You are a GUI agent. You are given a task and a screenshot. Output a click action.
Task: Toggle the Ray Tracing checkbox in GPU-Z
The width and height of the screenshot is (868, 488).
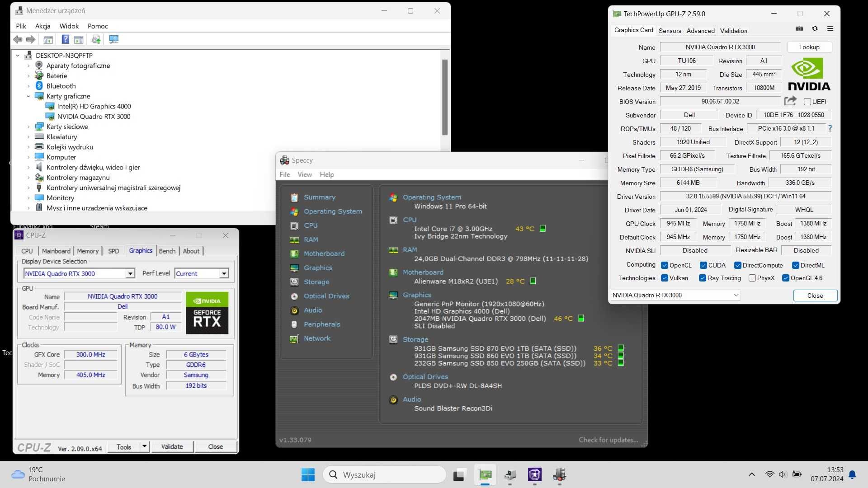point(703,278)
